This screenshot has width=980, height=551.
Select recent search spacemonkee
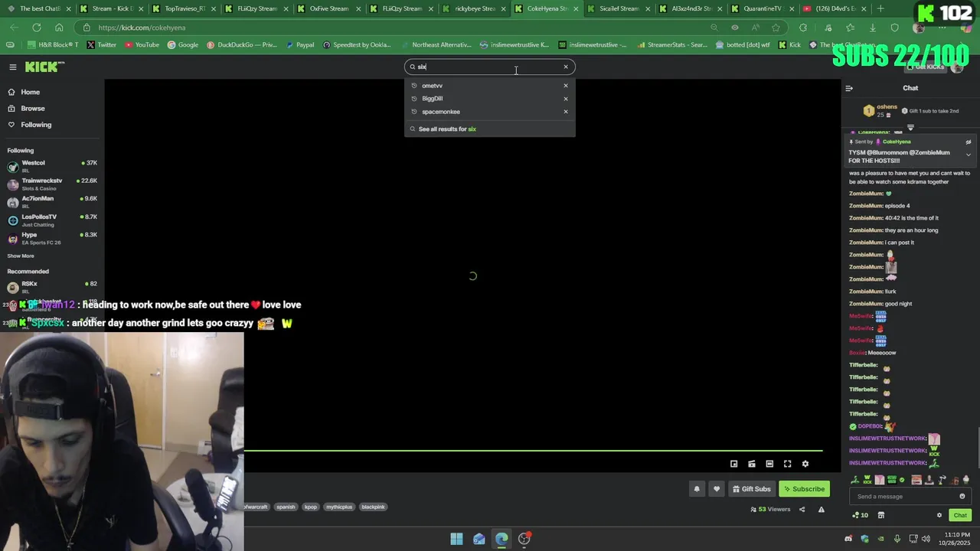440,112
